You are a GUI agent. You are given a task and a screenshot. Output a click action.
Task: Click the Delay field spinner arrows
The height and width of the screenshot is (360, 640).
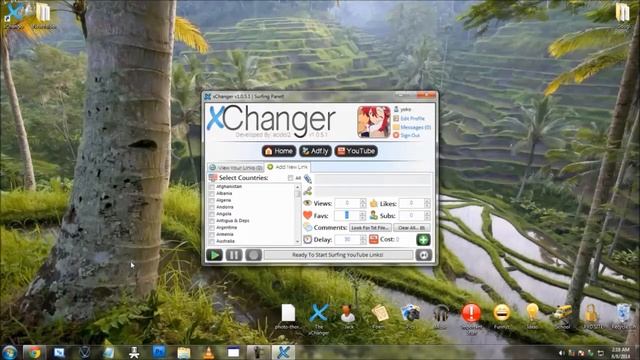(362, 240)
